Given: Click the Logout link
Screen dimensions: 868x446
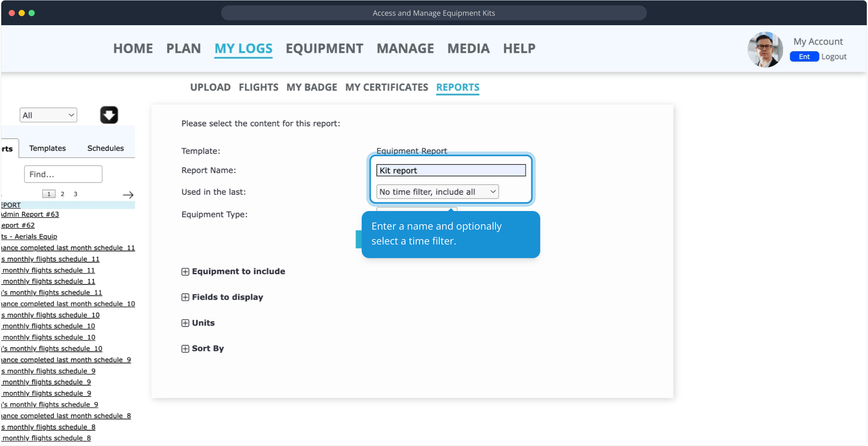Looking at the screenshot, I should pos(834,57).
